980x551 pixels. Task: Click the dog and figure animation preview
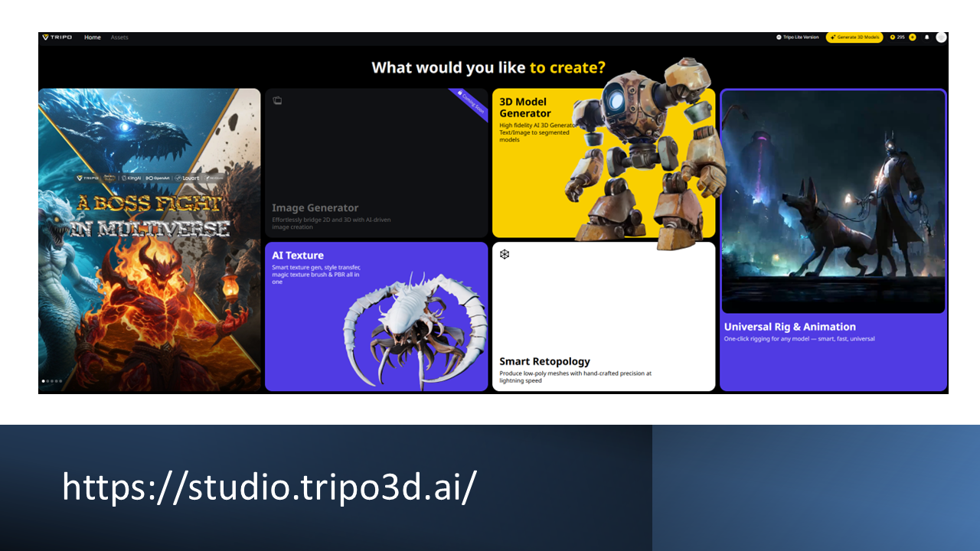click(x=833, y=202)
